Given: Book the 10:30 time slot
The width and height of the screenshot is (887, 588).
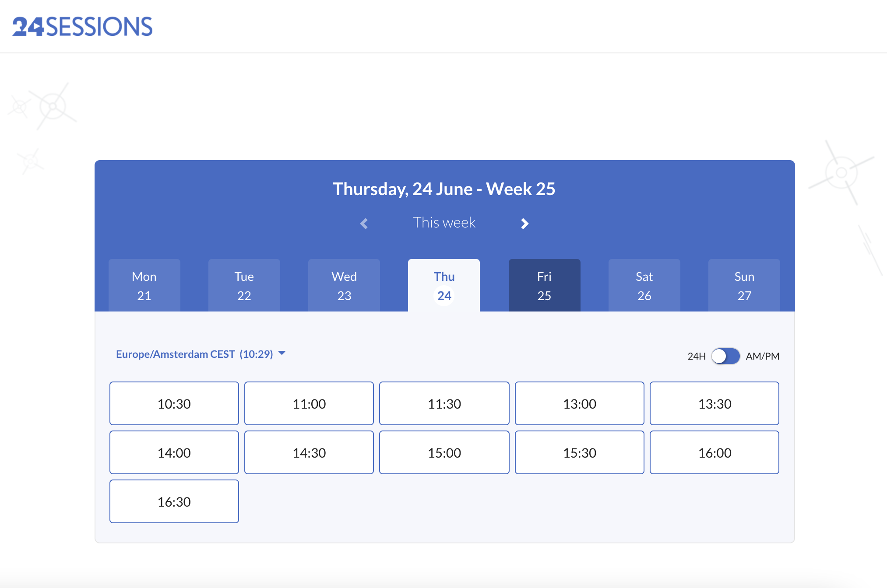Looking at the screenshot, I should (174, 403).
